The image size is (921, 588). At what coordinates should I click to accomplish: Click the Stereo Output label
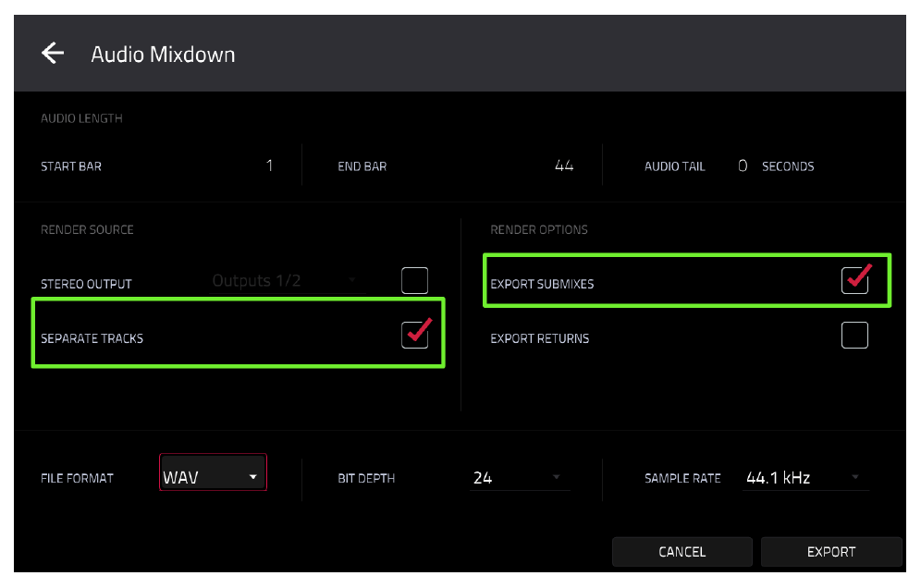pos(86,284)
